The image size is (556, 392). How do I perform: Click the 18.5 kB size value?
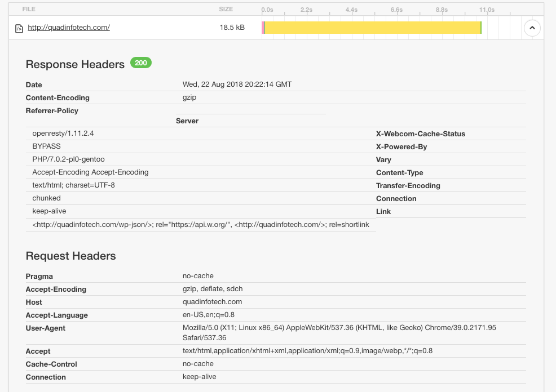(x=232, y=28)
